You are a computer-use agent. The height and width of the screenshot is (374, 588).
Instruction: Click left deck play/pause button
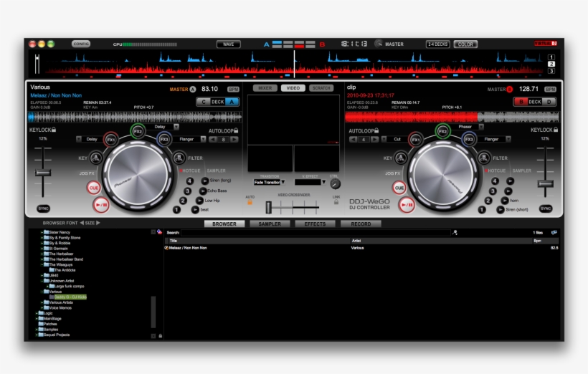[x=101, y=205]
